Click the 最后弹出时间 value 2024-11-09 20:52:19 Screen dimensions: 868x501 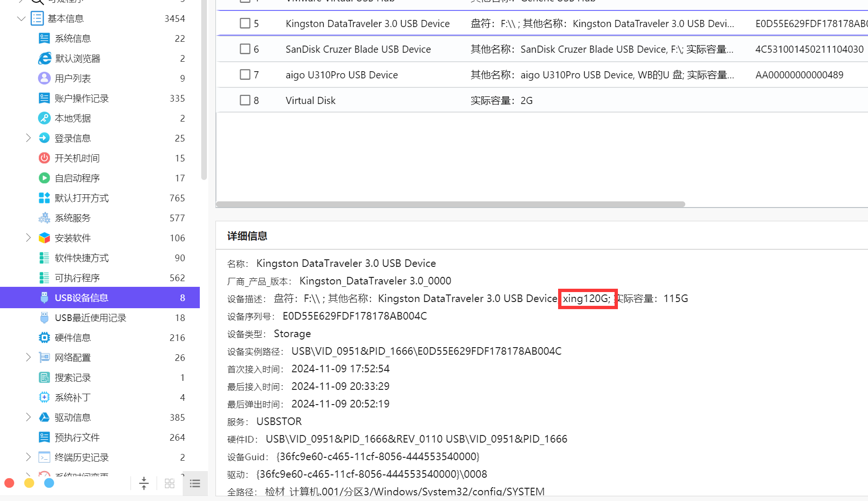click(340, 404)
